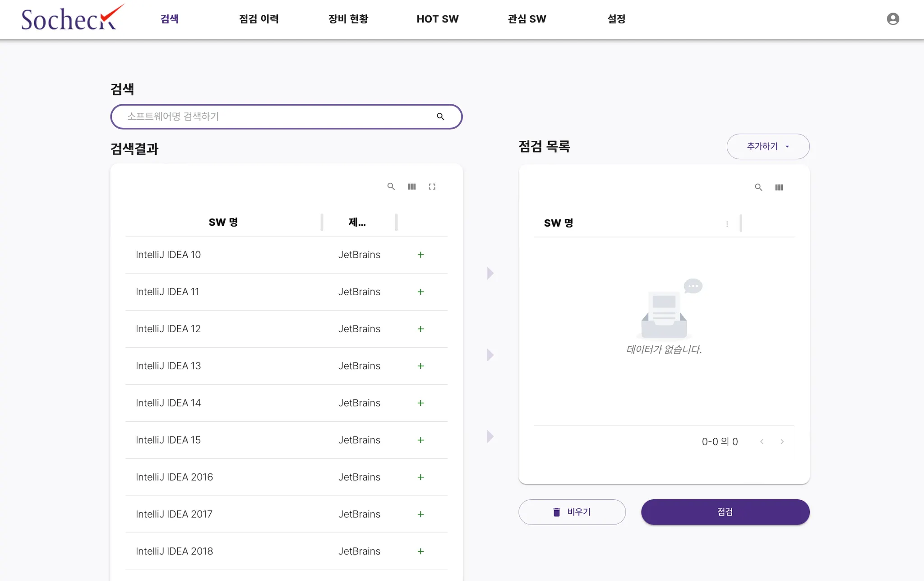
Task: Open the 점검 이력 tab
Action: click(x=259, y=19)
